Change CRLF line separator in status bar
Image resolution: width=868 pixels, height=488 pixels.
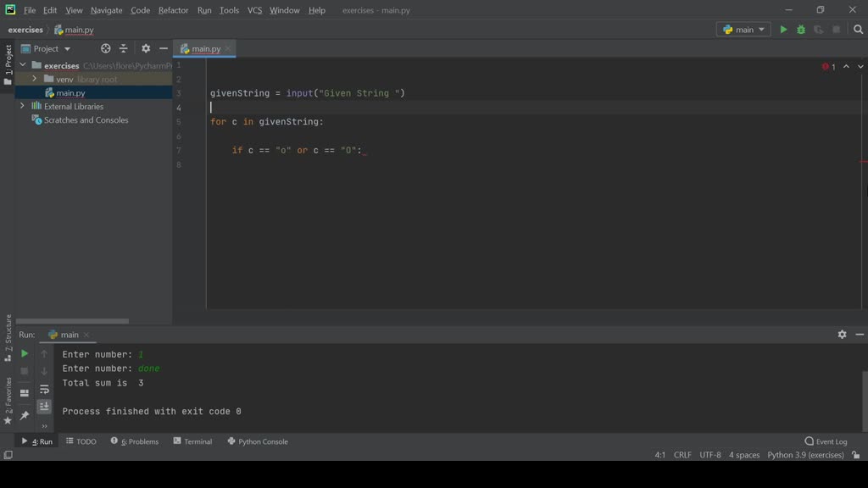click(682, 455)
